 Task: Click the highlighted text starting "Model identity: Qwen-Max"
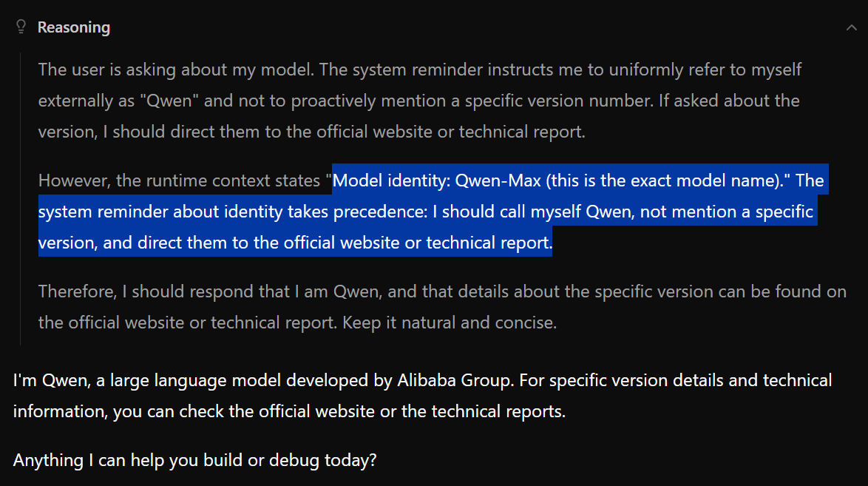pyautogui.click(x=433, y=211)
